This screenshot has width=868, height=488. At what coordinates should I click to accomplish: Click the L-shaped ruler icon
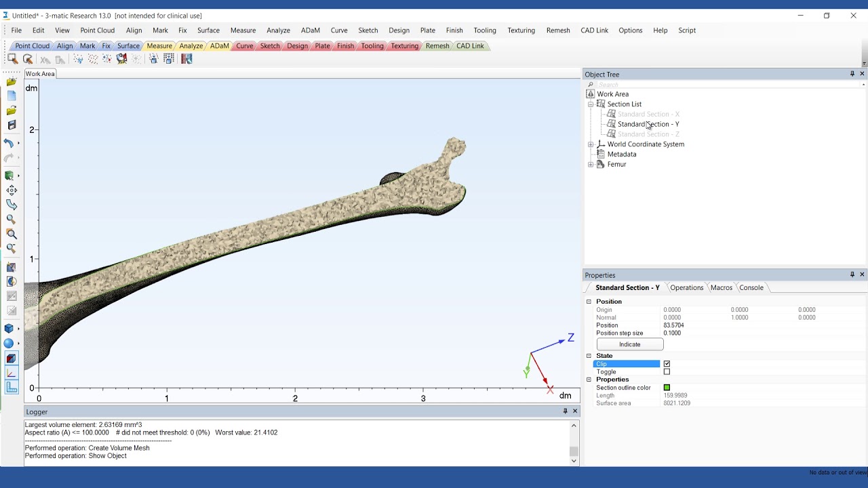pos(12,388)
